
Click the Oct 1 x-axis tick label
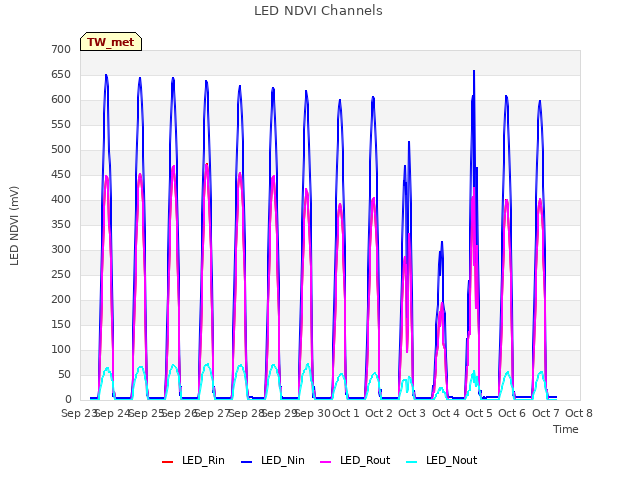(x=346, y=413)
